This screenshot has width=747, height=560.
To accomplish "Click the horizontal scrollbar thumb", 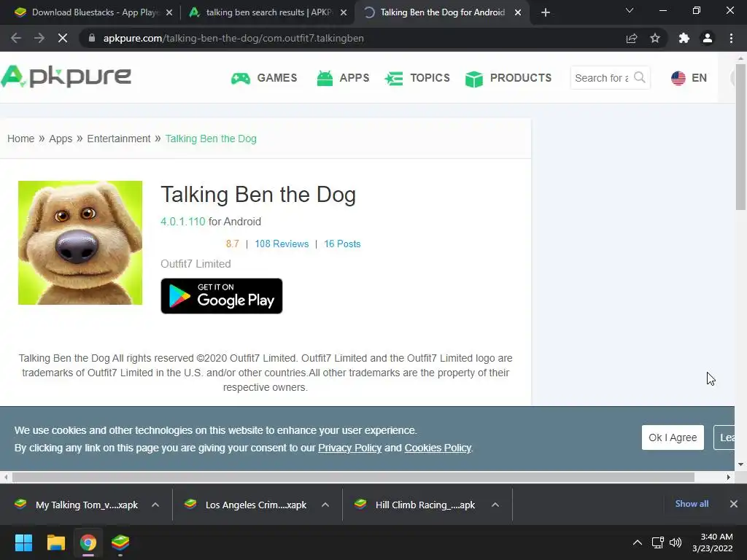I will point(353,477).
